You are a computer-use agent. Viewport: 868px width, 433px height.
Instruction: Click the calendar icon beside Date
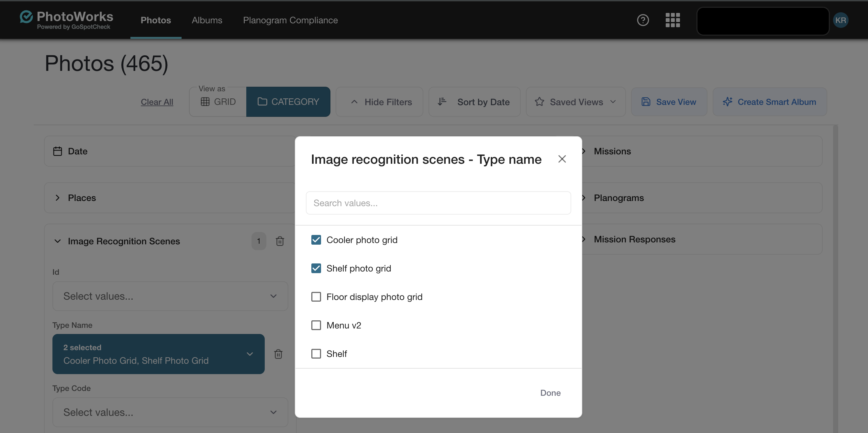tap(58, 151)
